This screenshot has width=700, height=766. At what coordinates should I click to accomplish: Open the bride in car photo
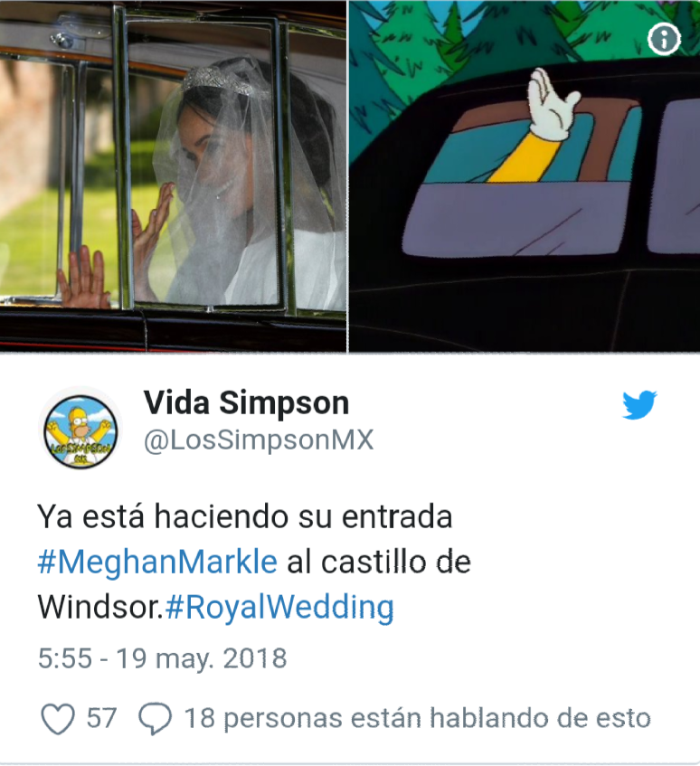(173, 175)
